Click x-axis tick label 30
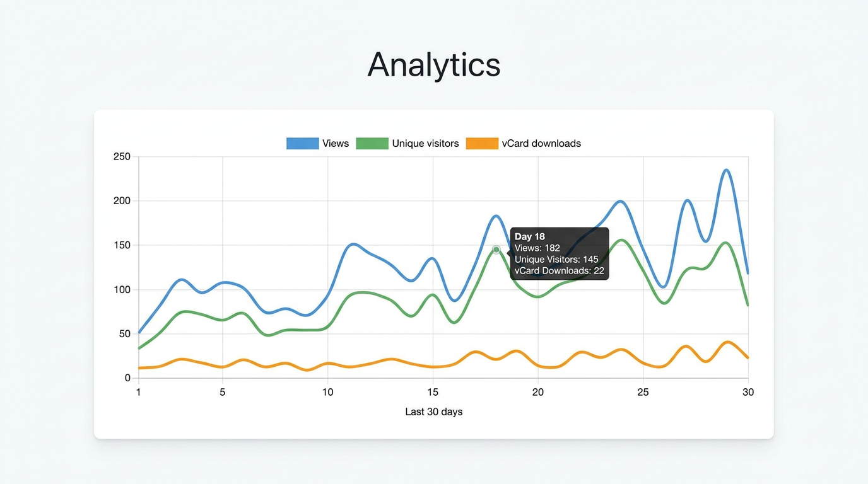 (748, 392)
